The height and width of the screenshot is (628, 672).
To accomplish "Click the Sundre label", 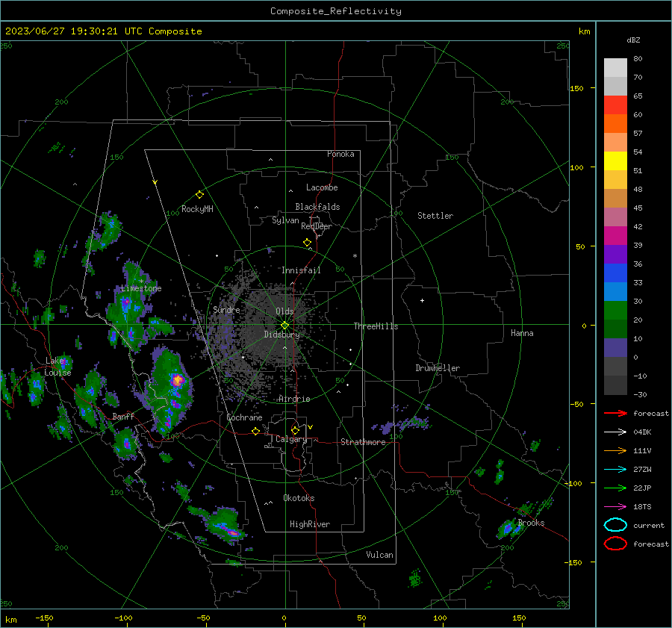I will click(x=226, y=309).
